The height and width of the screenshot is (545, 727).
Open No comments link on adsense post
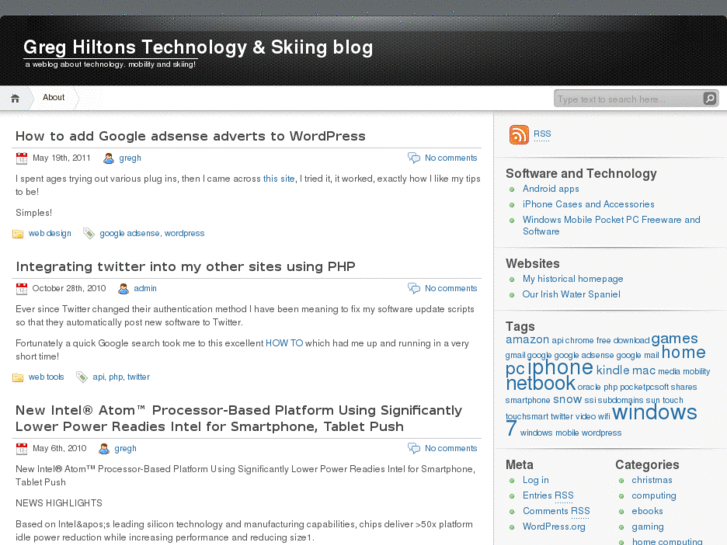point(451,158)
